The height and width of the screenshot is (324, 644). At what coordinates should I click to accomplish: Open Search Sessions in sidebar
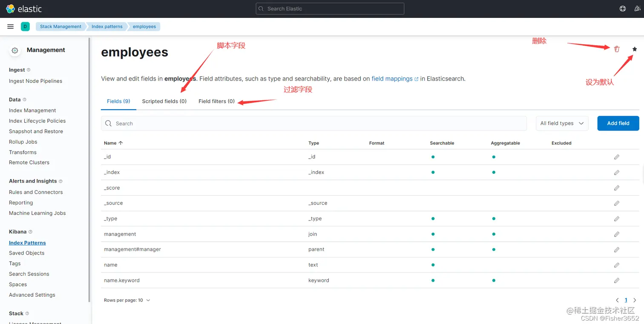(x=29, y=274)
